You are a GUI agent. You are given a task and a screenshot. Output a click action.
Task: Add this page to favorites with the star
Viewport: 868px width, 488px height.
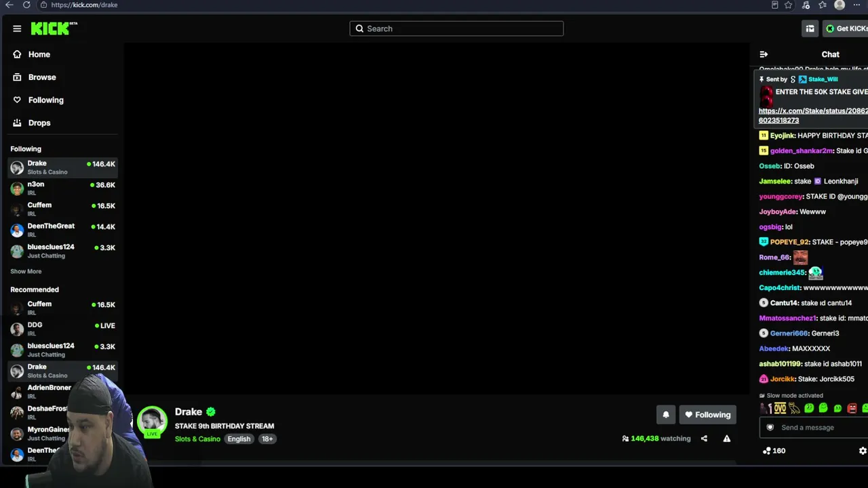point(789,5)
